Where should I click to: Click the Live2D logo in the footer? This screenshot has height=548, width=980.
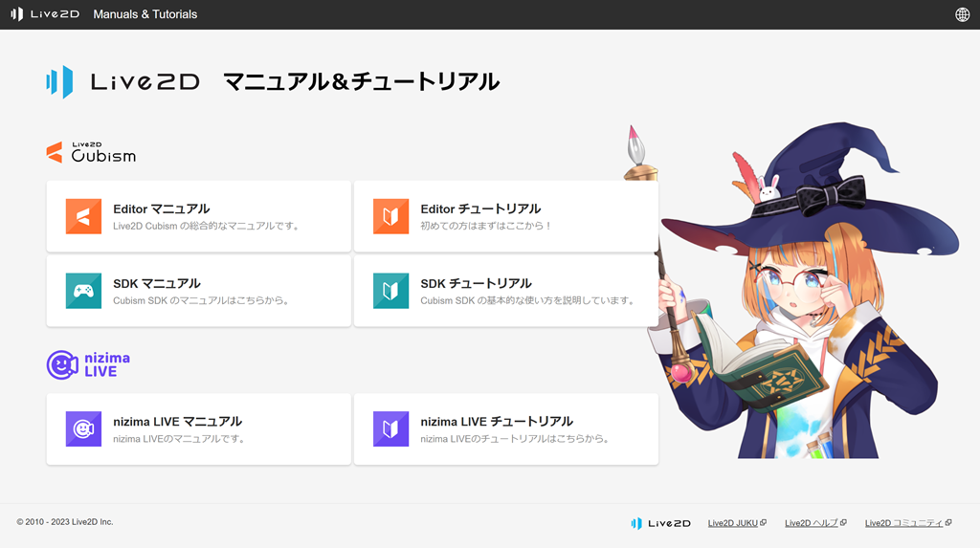(660, 523)
